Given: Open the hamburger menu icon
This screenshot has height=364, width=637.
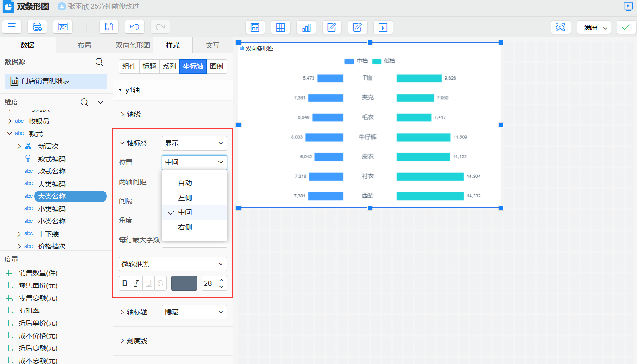Looking at the screenshot, I should [12, 27].
